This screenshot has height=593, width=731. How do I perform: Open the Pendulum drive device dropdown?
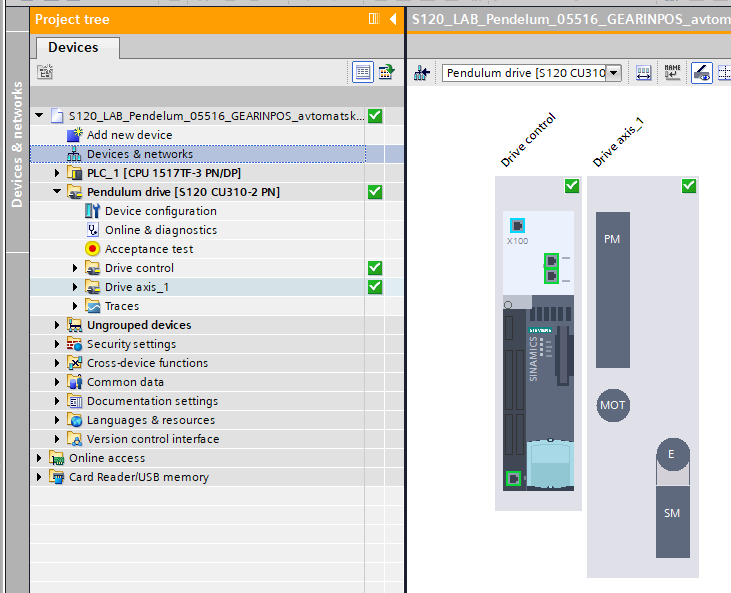(613, 73)
